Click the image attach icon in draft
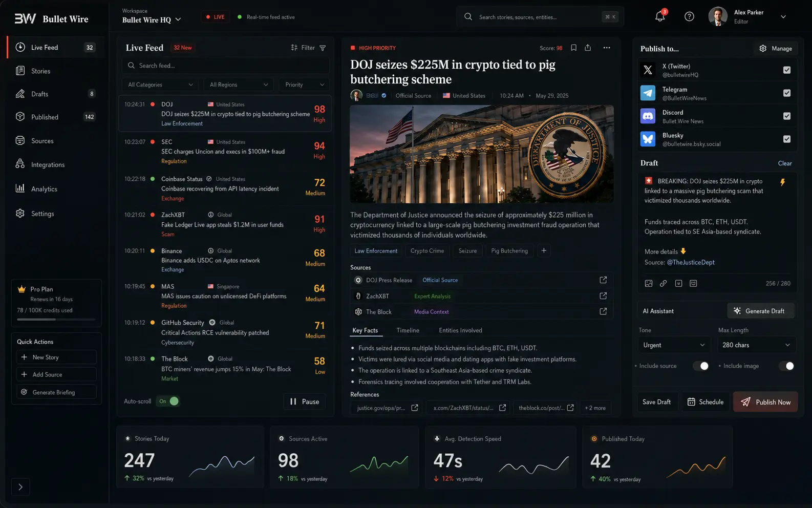 click(649, 283)
